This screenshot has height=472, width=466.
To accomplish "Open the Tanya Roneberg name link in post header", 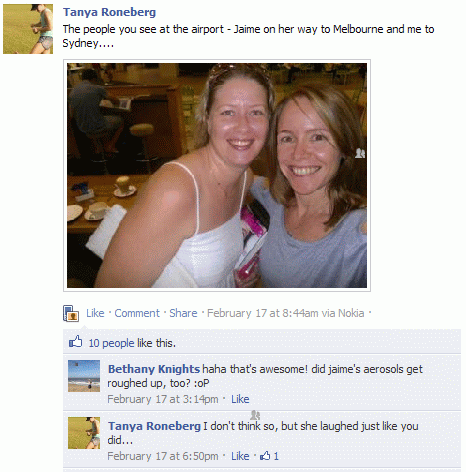I will [x=109, y=12].
